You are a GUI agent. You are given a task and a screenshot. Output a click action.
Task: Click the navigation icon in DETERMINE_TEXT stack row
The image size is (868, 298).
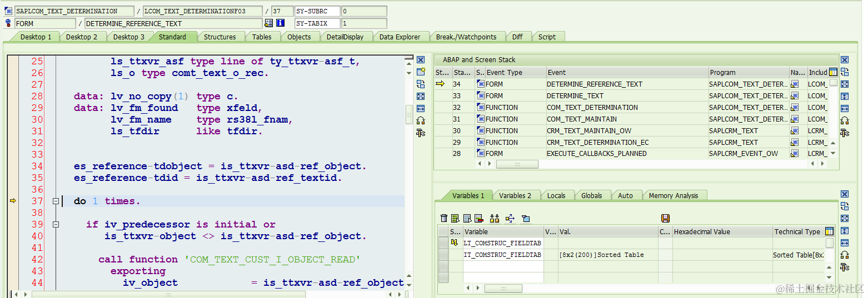795,95
